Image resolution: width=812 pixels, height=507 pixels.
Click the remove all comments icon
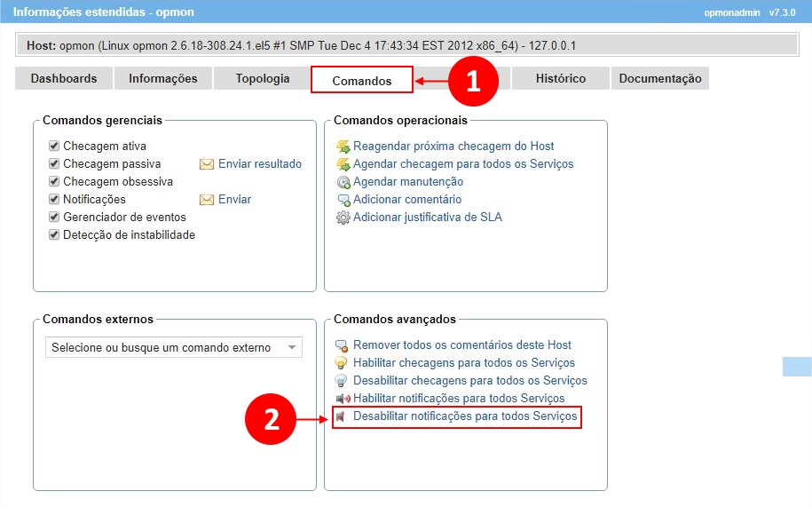tap(342, 345)
